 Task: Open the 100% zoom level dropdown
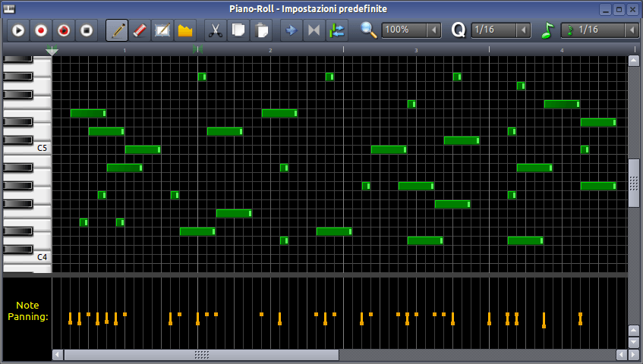pyautogui.click(x=411, y=30)
